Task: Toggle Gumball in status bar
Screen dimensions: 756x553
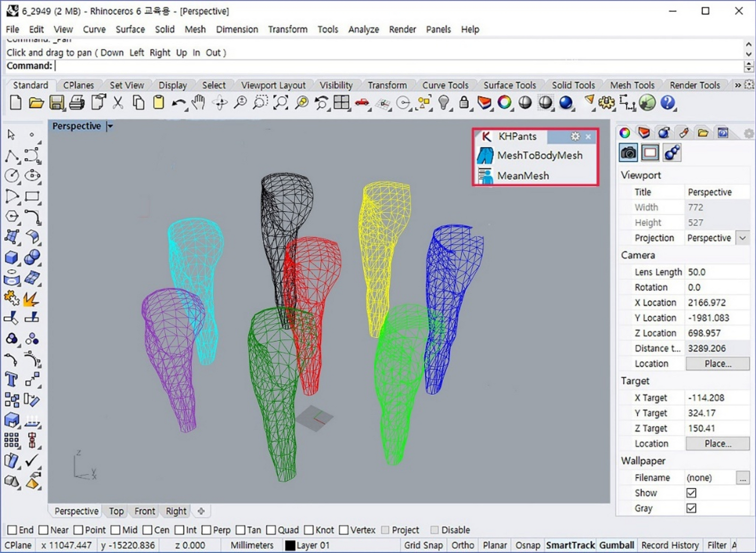Action: pos(617,546)
